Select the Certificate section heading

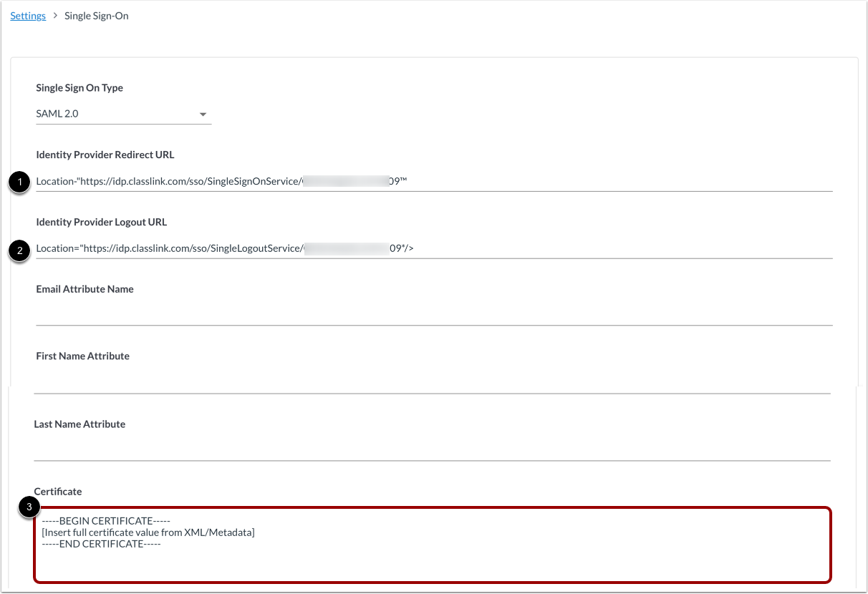click(57, 491)
